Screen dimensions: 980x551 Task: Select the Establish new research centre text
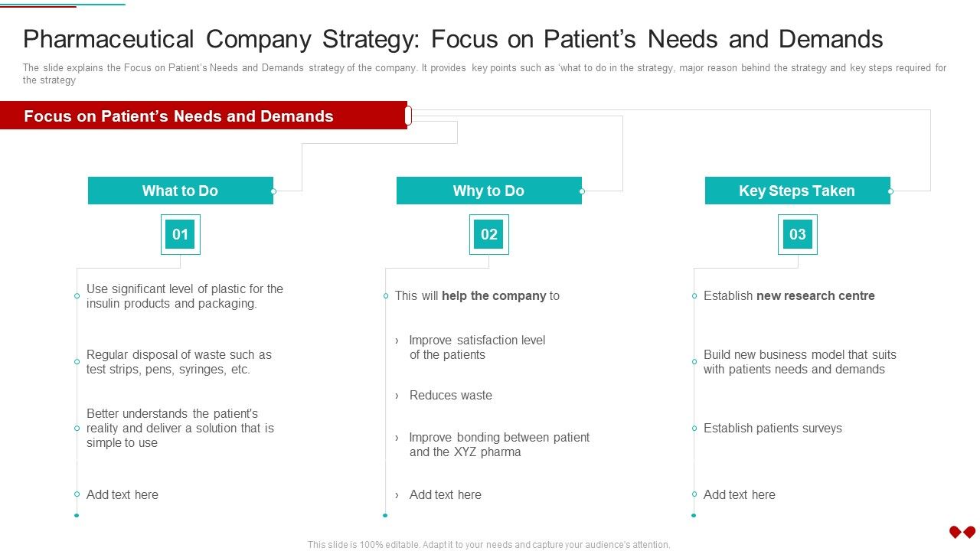click(789, 295)
